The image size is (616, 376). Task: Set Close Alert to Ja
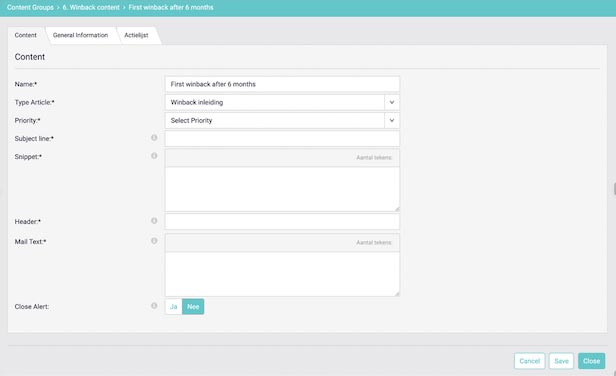[x=174, y=306]
